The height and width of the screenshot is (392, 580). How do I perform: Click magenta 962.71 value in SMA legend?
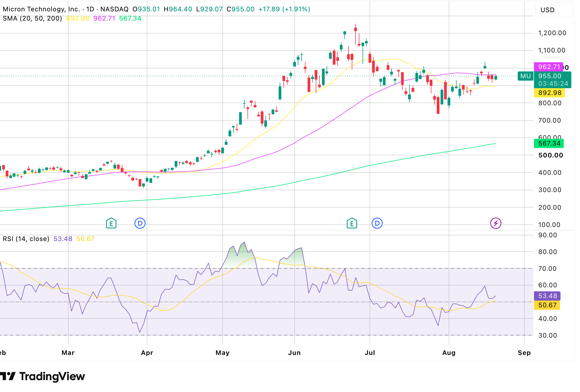[104, 18]
